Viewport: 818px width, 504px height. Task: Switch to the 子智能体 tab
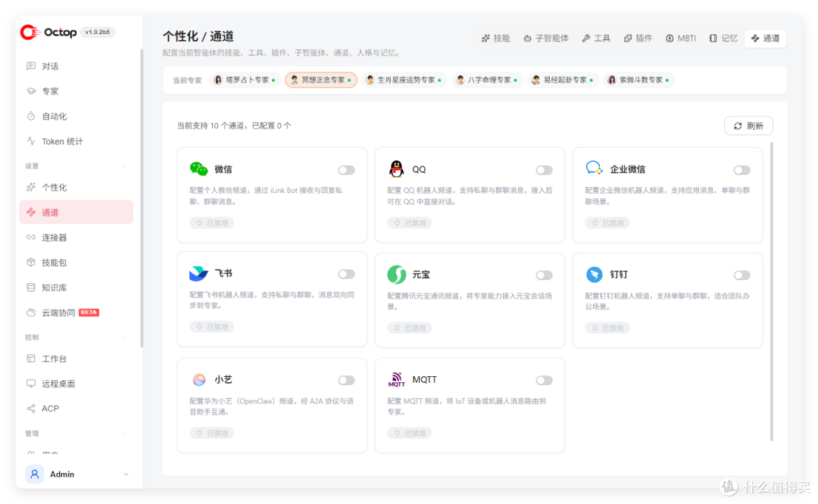coord(545,38)
